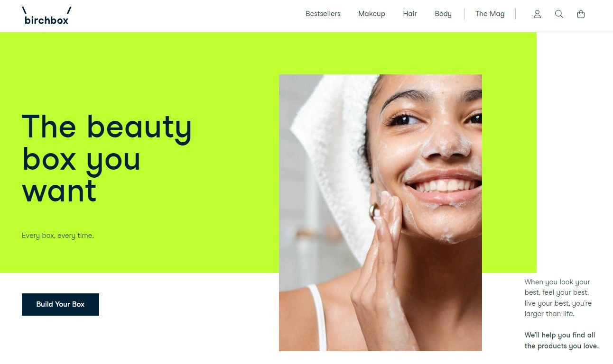The height and width of the screenshot is (364, 613).
Task: Open the search magnifier icon
Action: (x=559, y=14)
